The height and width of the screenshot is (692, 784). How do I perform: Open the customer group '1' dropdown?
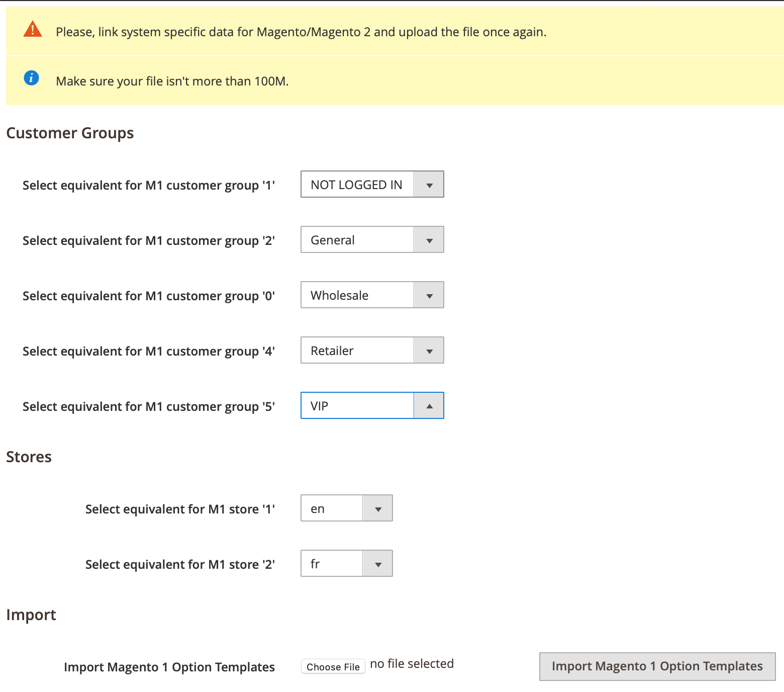click(x=372, y=184)
